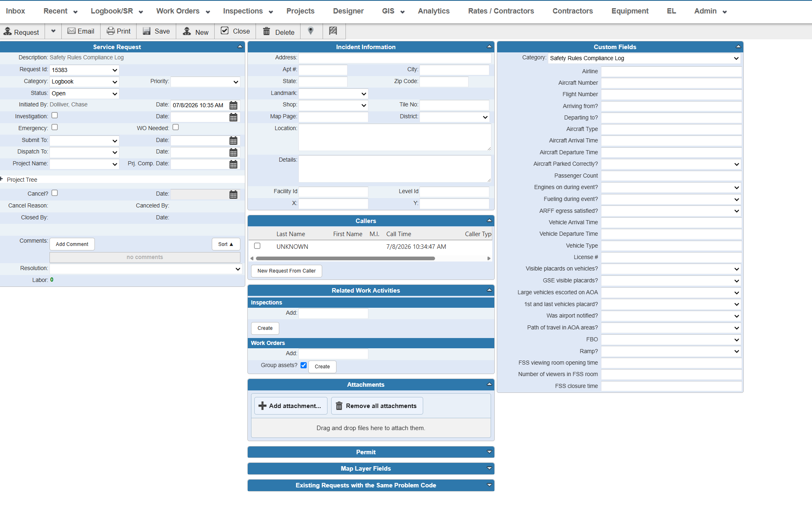This screenshot has height=505, width=812.
Task: Click the New request icon
Action: [x=187, y=31]
